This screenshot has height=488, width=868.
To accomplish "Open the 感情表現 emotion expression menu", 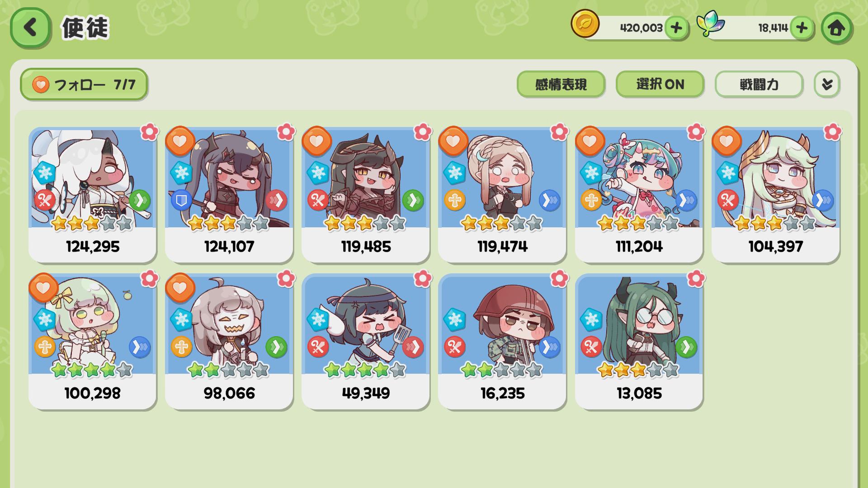I will (x=561, y=84).
